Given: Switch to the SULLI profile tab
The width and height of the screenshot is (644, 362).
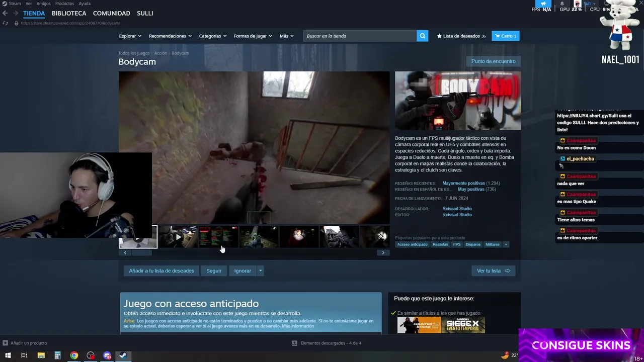Looking at the screenshot, I should click(x=145, y=13).
